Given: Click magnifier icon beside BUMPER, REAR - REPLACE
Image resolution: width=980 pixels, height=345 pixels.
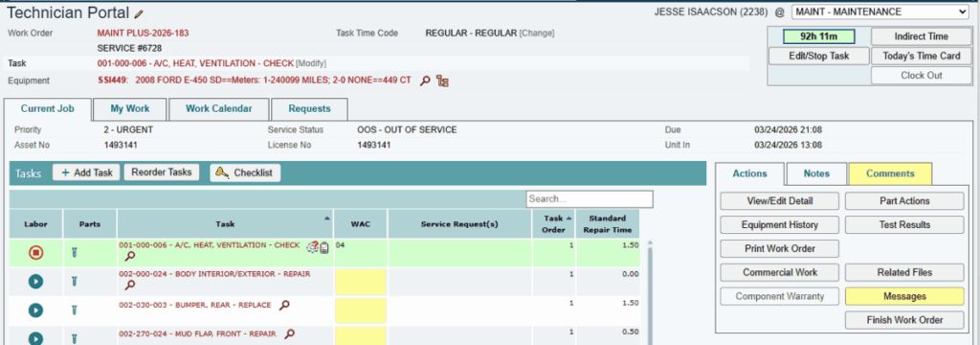Looking at the screenshot, I should point(284,306).
